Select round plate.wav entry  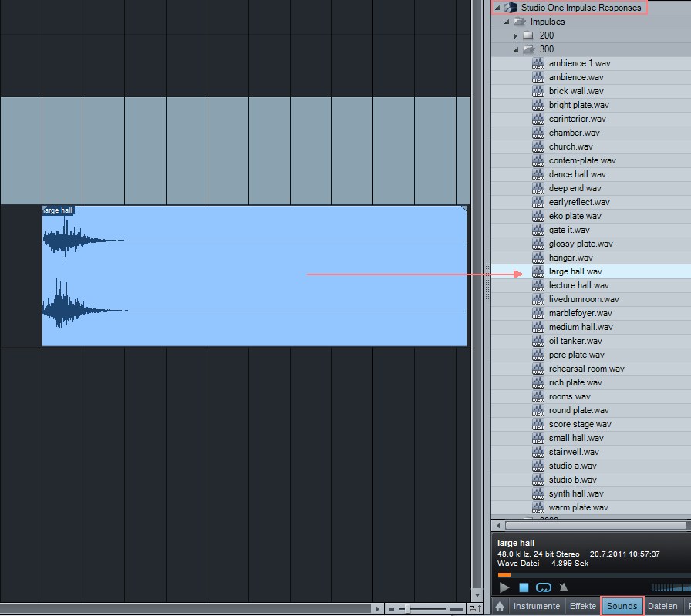(x=591, y=410)
